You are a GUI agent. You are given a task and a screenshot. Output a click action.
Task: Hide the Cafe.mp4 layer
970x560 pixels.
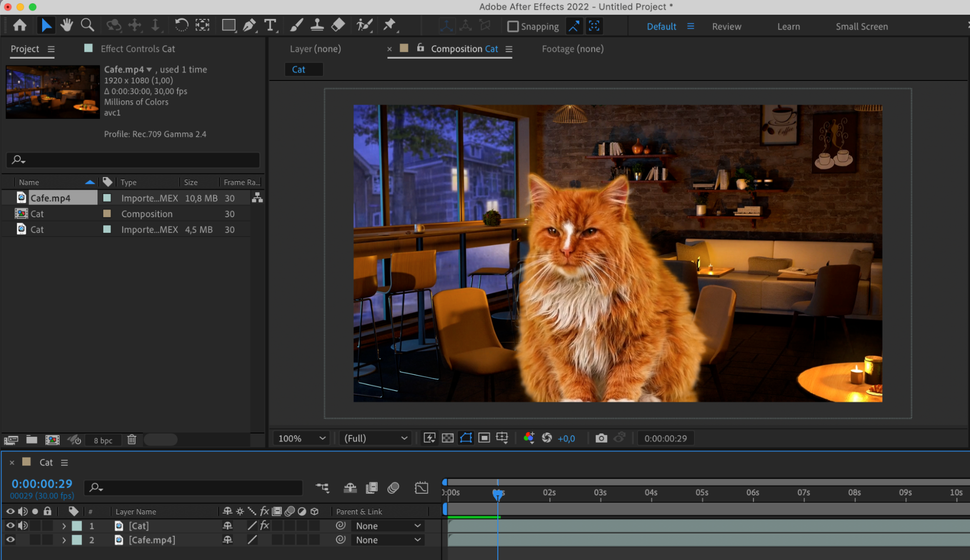click(x=10, y=540)
